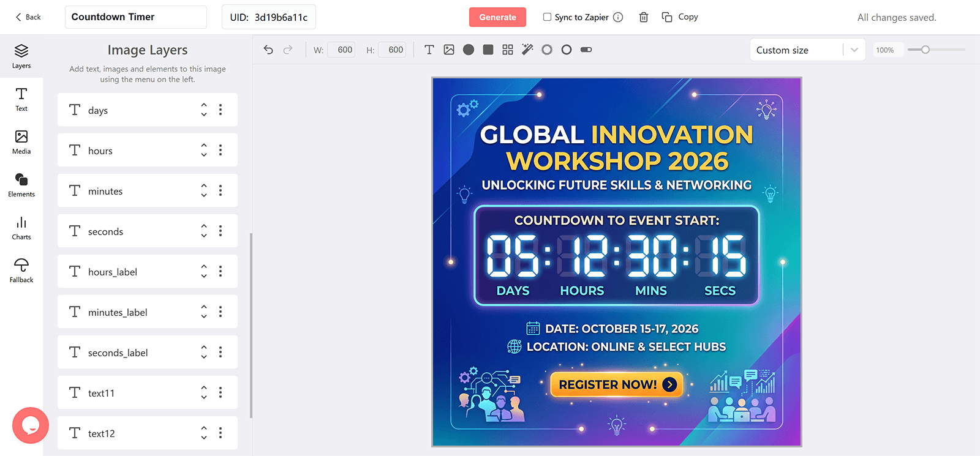Open the Custom size dropdown

point(807,50)
